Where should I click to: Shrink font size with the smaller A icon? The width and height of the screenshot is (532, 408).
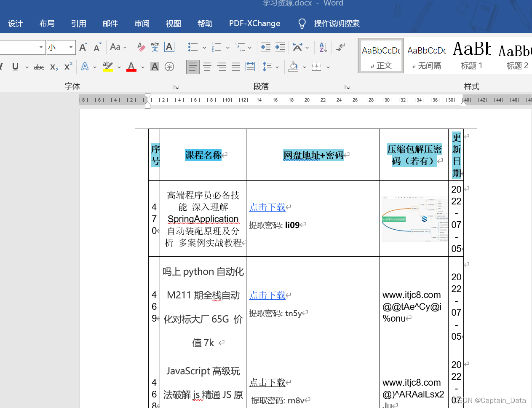[97, 47]
